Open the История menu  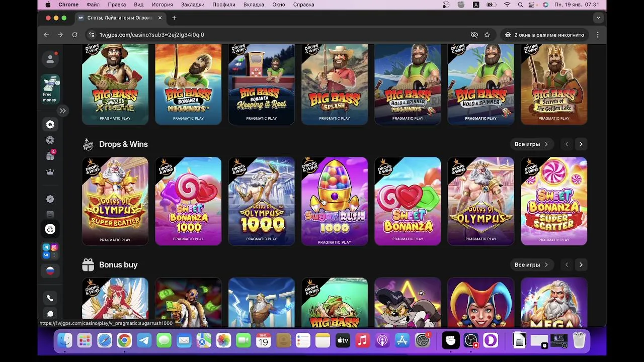pyautogui.click(x=163, y=5)
